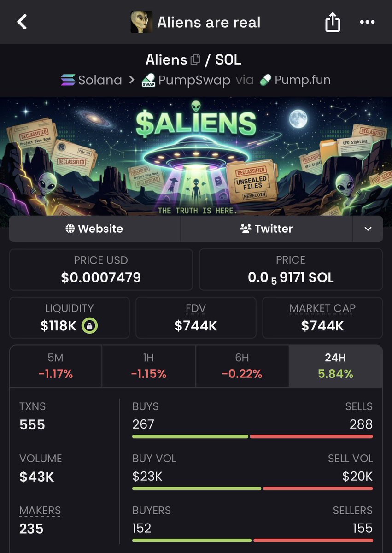Tap the $ALIENS banner image

[x=196, y=157]
